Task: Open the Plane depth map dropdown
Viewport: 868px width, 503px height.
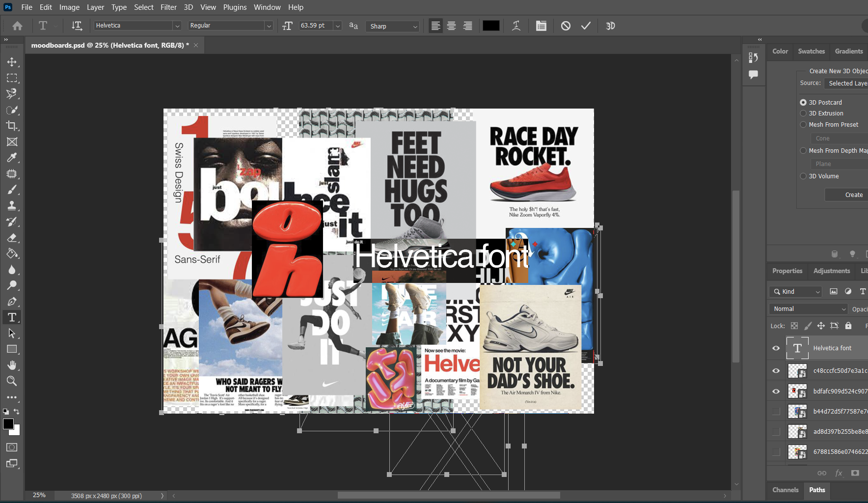Action: (839, 164)
